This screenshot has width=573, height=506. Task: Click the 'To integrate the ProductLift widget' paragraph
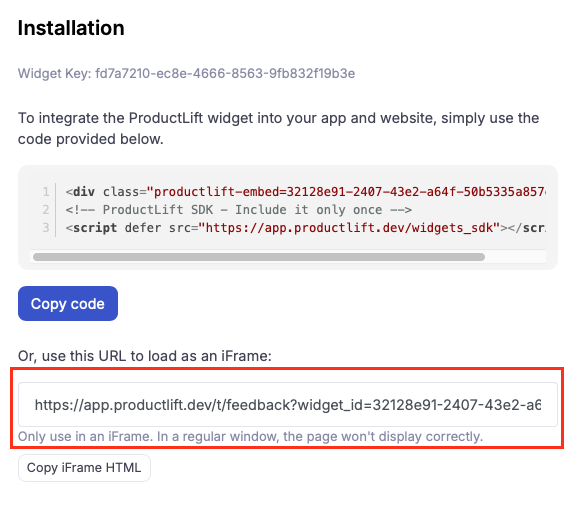278,129
